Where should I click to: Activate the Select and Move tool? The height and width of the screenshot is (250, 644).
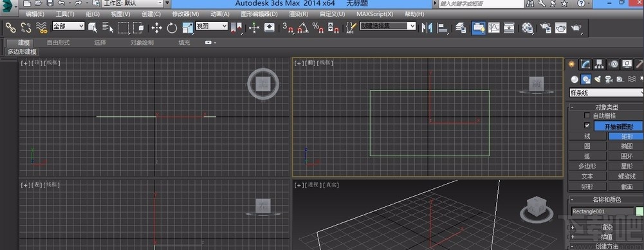156,28
